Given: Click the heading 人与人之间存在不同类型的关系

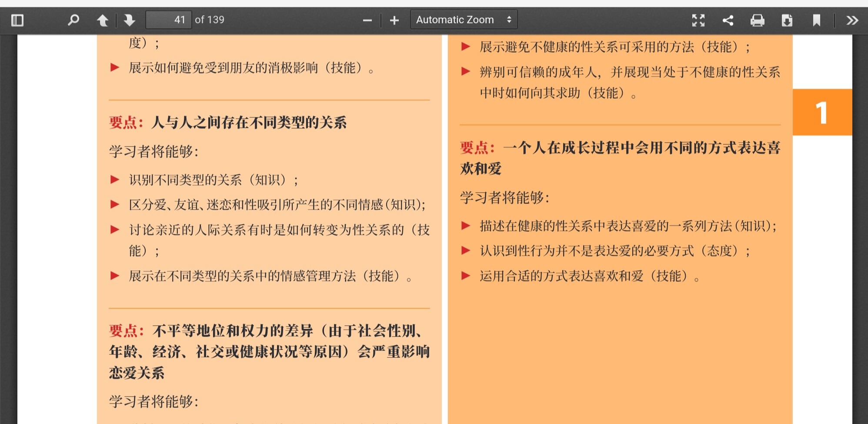Looking at the screenshot, I should [249, 123].
